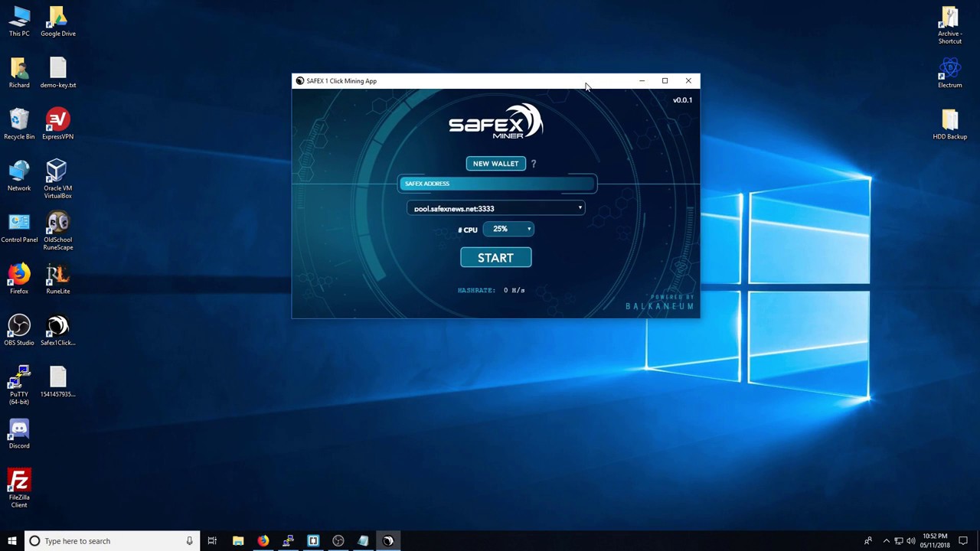Image resolution: width=980 pixels, height=551 pixels.
Task: Select the Electrum desktop icon
Action: pyautogui.click(x=950, y=73)
